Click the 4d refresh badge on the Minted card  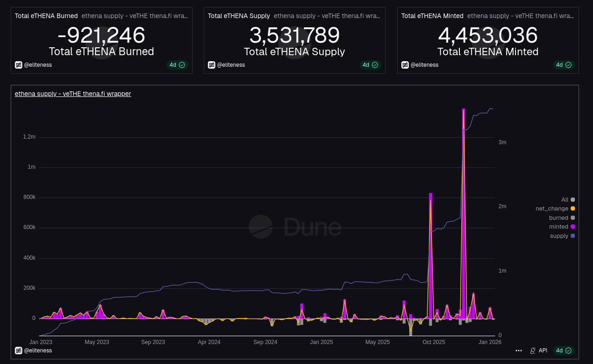pyautogui.click(x=563, y=65)
